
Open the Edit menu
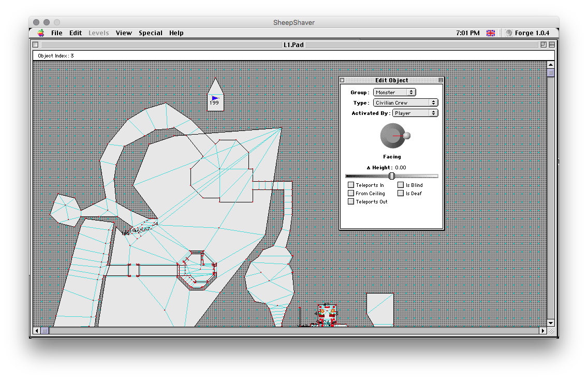coord(76,33)
